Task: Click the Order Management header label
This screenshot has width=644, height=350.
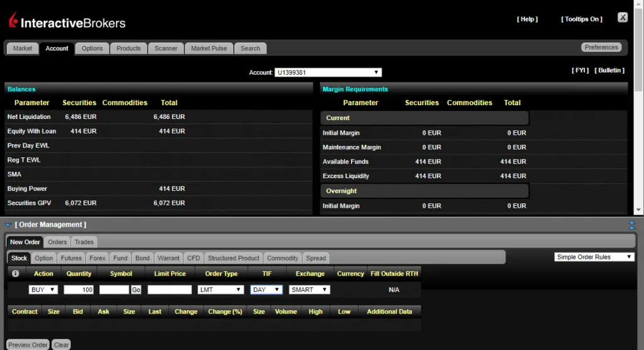Action: click(50, 225)
